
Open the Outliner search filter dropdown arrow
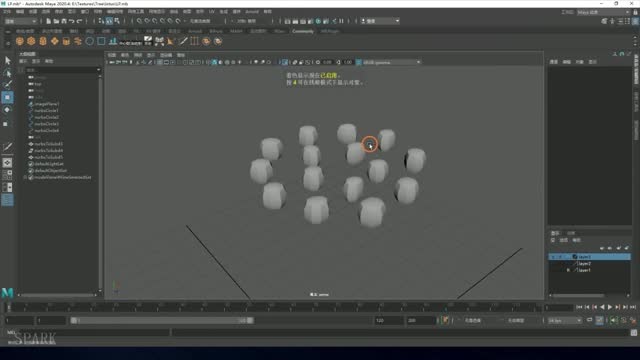tap(98, 70)
